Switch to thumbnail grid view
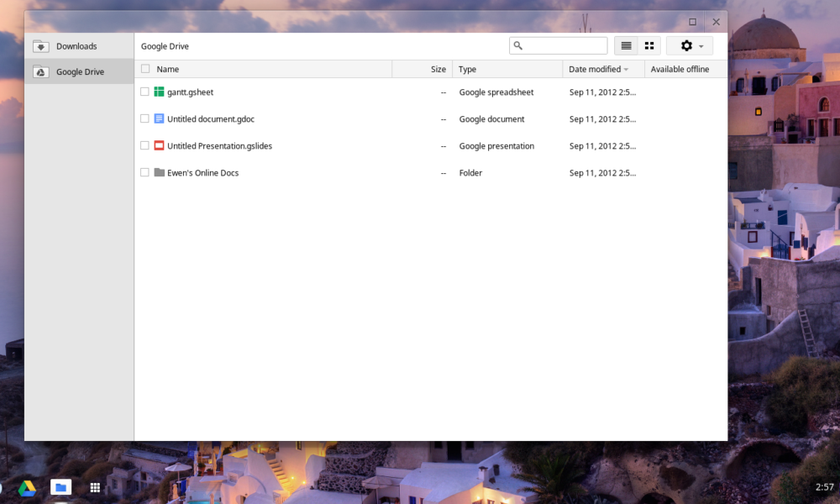The height and width of the screenshot is (504, 840). (649, 46)
